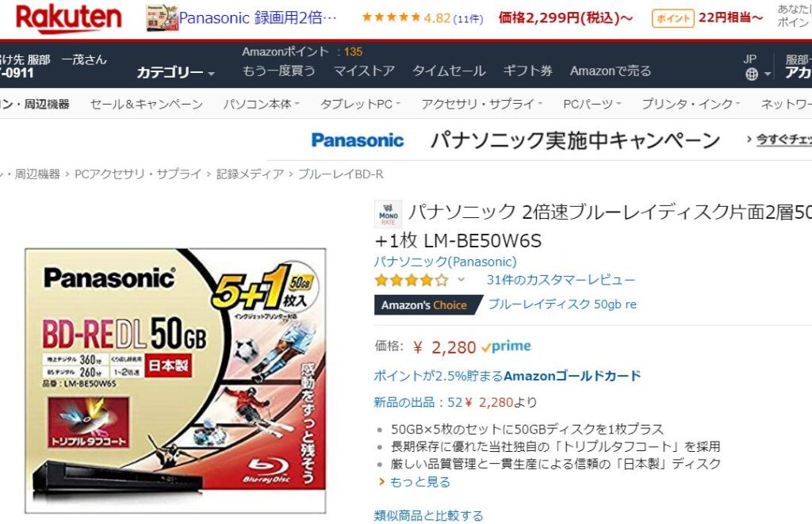Click the prime badge next to price
This screenshot has width=812, height=524.
pos(506,346)
